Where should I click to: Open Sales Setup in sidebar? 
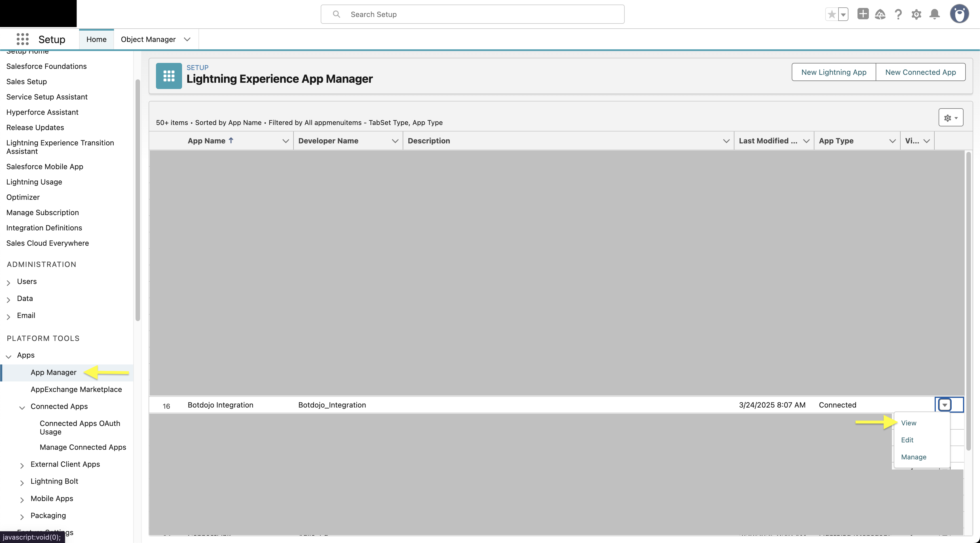tap(26, 81)
